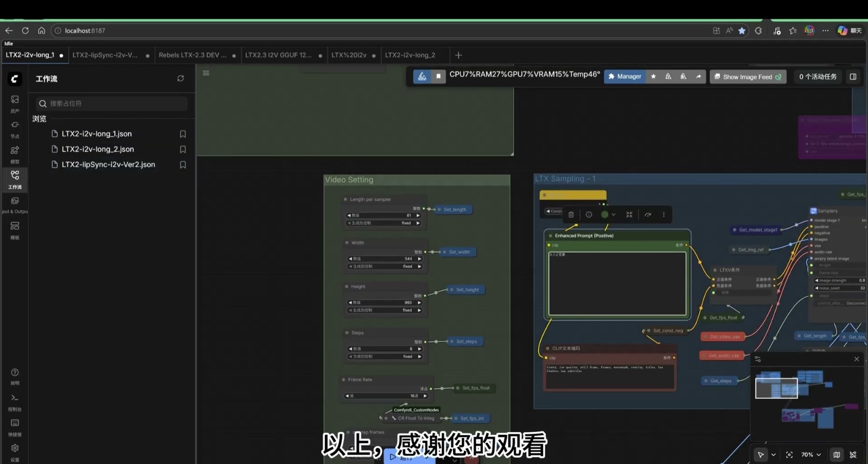Bookmark LTX2-i2v-long_2.json workflow
This screenshot has width=868, height=464.
click(x=183, y=149)
